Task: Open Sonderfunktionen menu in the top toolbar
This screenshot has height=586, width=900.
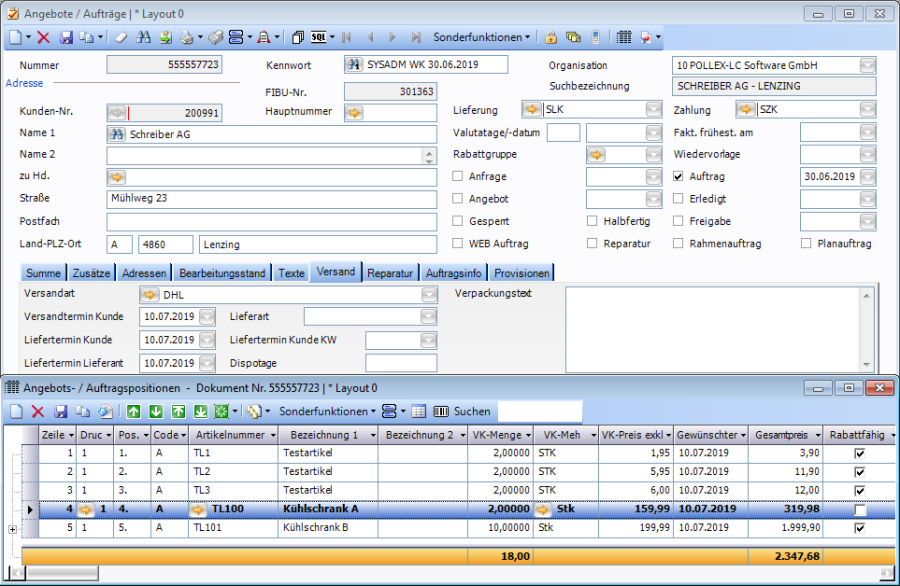Action: [x=482, y=37]
